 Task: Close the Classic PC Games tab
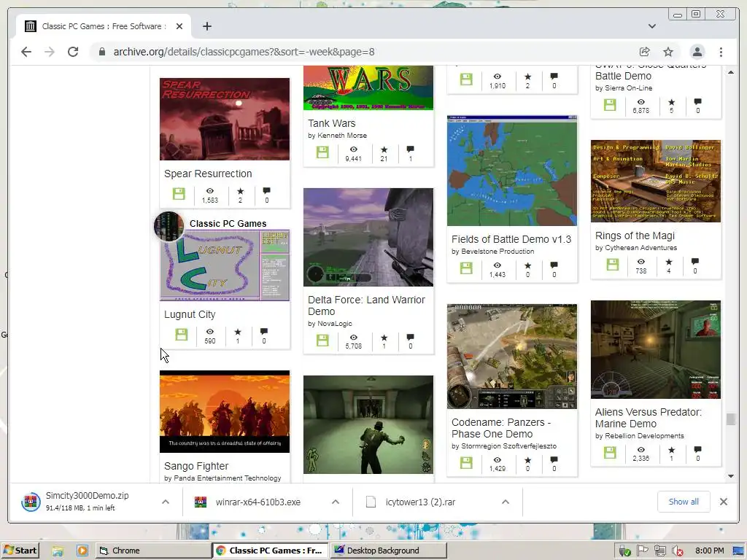(x=179, y=26)
